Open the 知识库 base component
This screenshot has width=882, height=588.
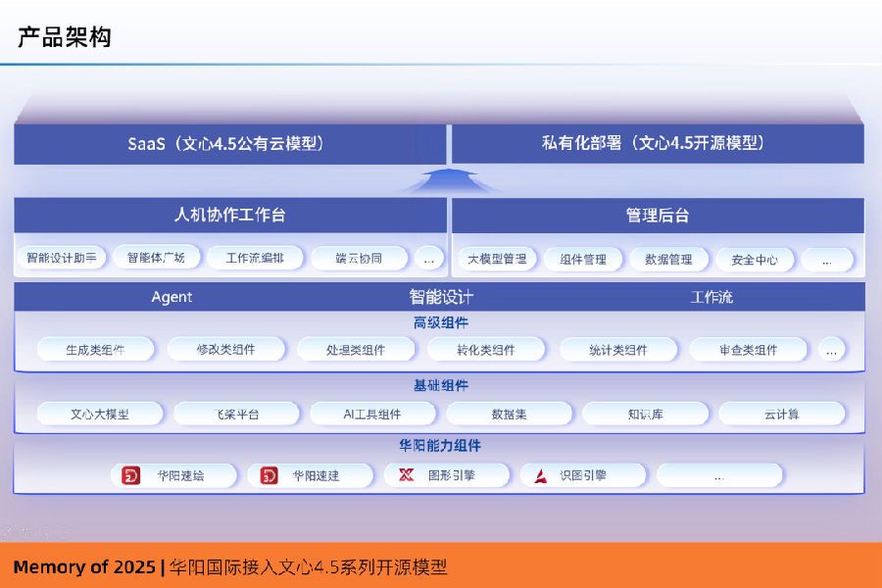click(x=645, y=414)
